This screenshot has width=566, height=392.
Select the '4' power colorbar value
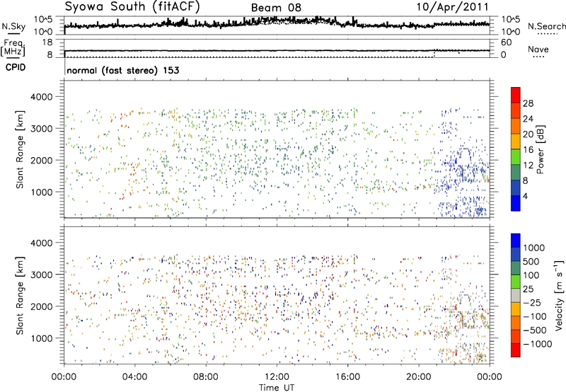pyautogui.click(x=525, y=196)
